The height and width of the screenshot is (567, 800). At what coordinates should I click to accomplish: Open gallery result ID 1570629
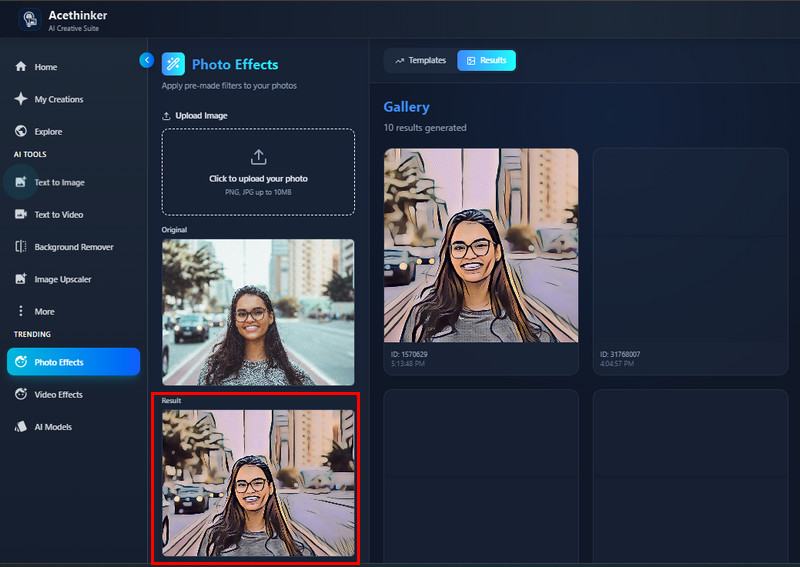click(481, 245)
